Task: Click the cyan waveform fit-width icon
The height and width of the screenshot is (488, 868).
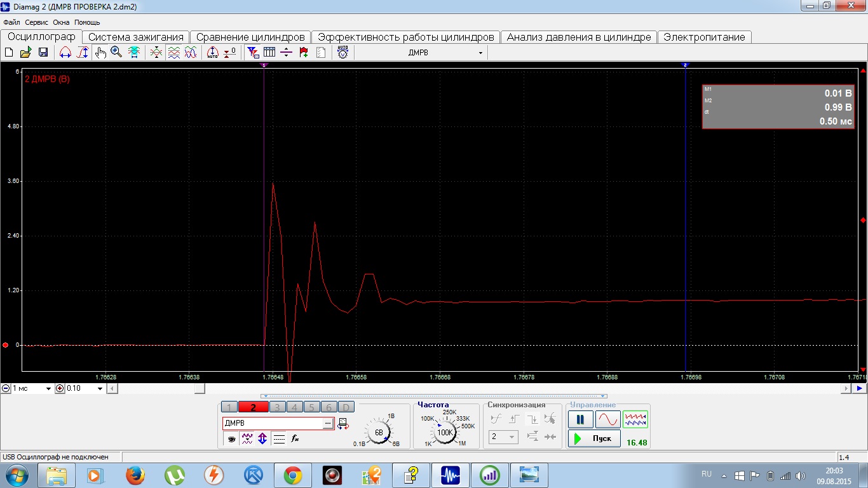Action: click(134, 53)
